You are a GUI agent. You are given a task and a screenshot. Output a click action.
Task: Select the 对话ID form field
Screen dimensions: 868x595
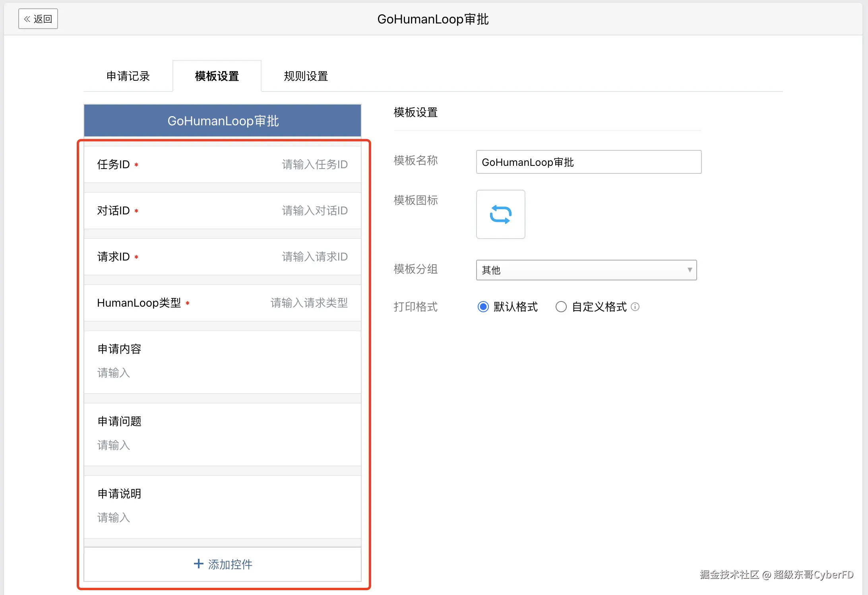(223, 210)
